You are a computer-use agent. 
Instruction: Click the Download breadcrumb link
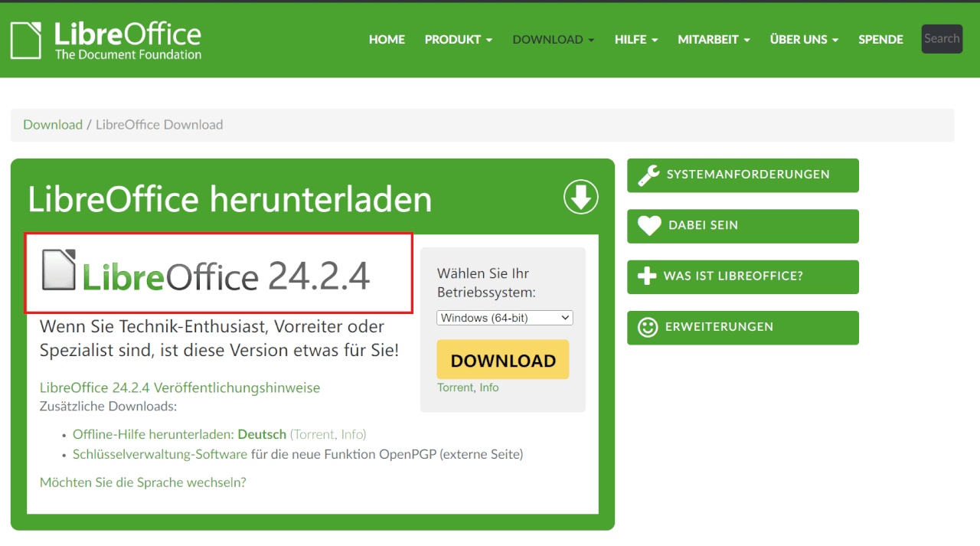click(x=53, y=125)
